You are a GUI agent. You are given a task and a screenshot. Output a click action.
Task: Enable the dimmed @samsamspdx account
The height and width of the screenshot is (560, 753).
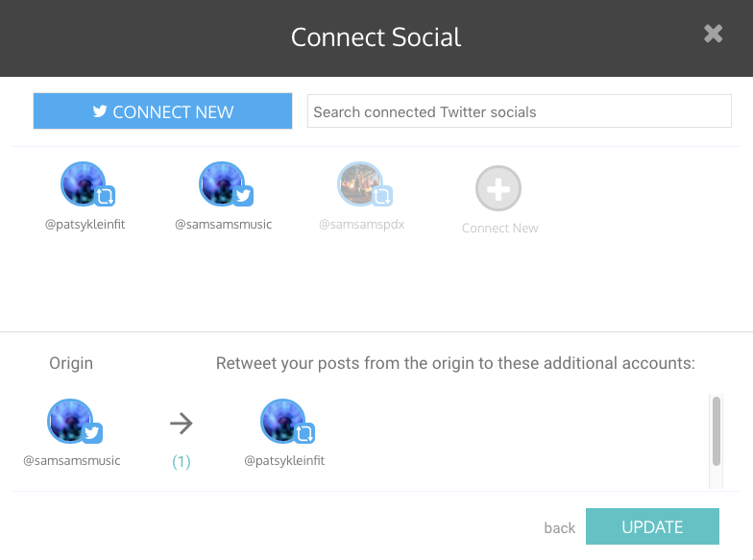click(x=361, y=184)
